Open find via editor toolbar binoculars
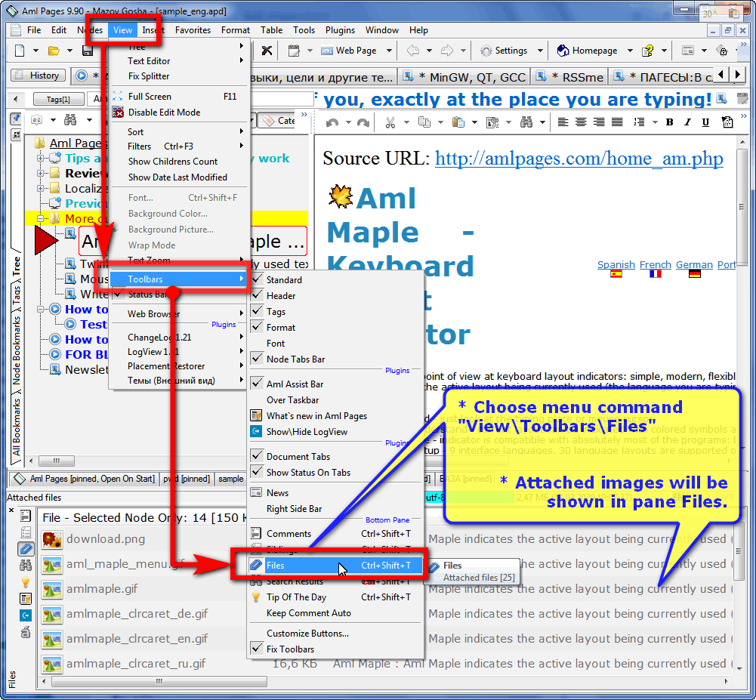This screenshot has height=700, width=756. (x=526, y=122)
